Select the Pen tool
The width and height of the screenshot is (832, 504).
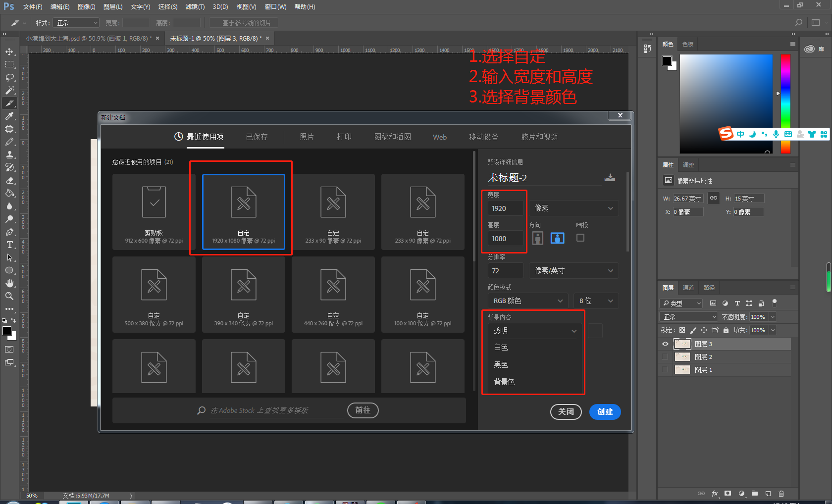pyautogui.click(x=9, y=232)
